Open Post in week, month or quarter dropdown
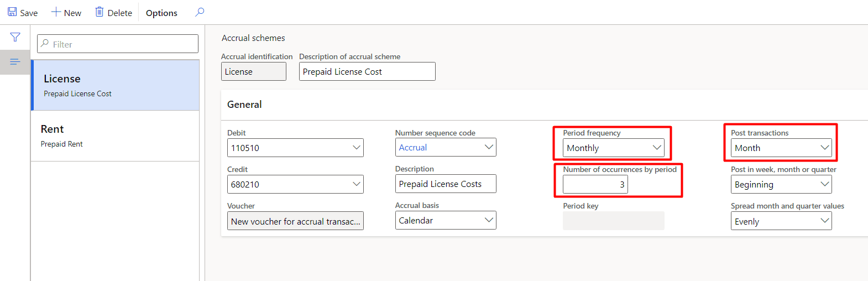The image size is (868, 281). pyautogui.click(x=824, y=184)
